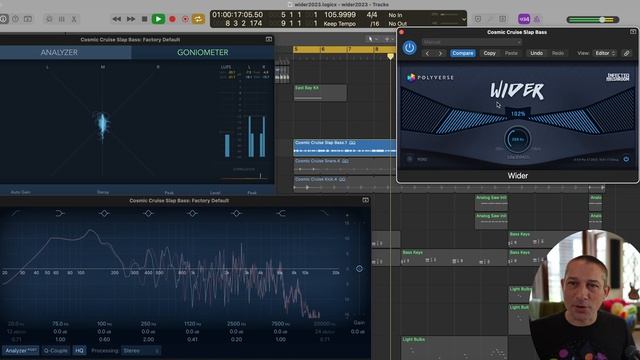Click the Polyverse logo

coord(430,77)
